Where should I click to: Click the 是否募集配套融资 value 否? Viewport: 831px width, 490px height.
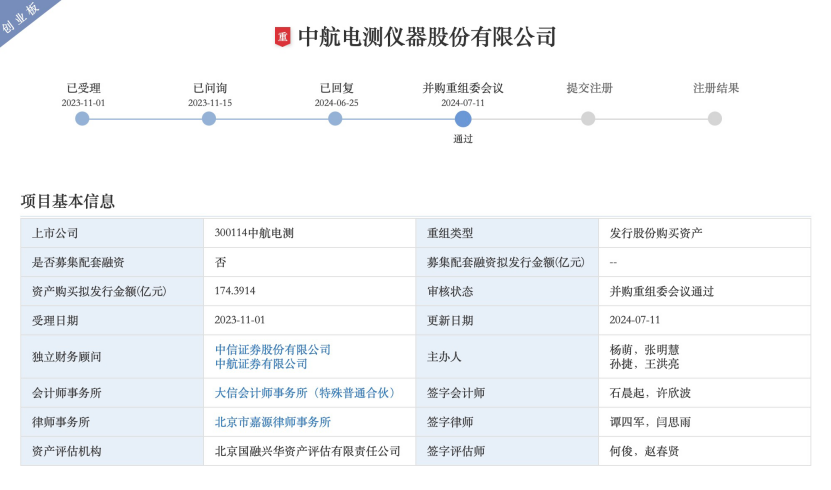point(220,262)
